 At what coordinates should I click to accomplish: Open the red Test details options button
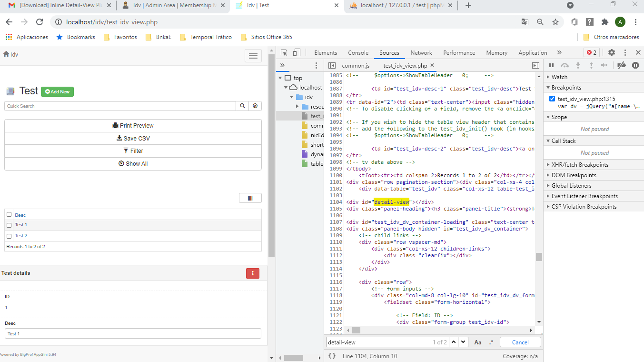252,273
